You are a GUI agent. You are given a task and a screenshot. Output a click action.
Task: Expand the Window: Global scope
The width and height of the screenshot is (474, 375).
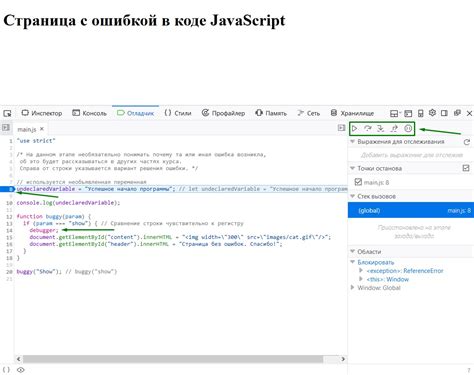352,287
